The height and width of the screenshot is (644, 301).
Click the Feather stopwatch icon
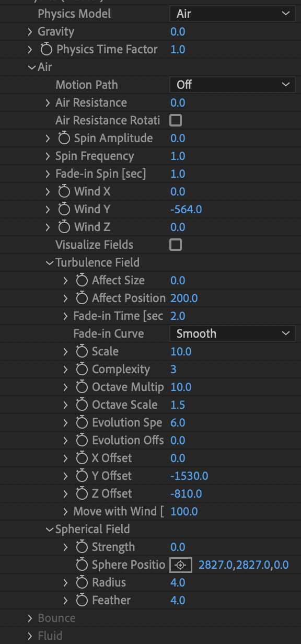pyautogui.click(x=82, y=600)
